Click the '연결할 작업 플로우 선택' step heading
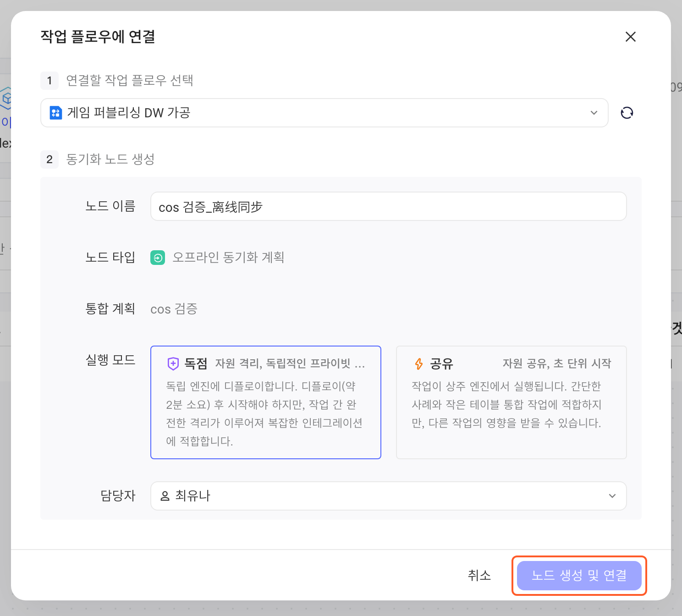682x616 pixels. [x=130, y=81]
